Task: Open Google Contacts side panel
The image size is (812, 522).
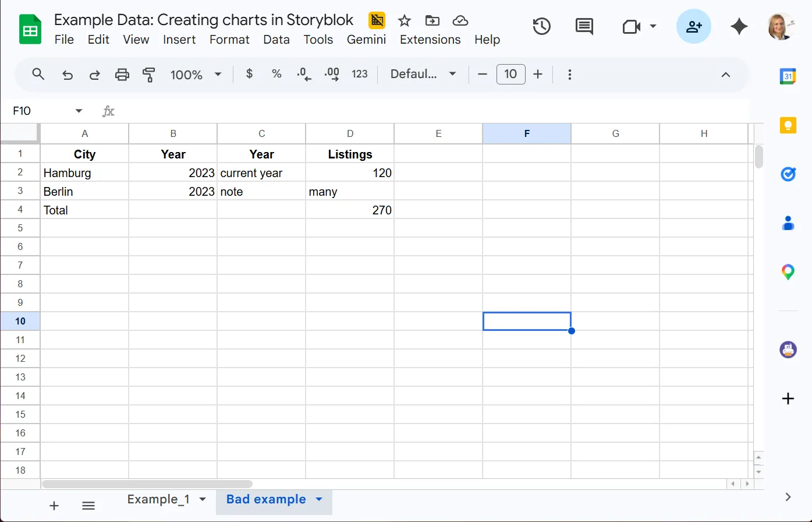Action: (x=788, y=223)
